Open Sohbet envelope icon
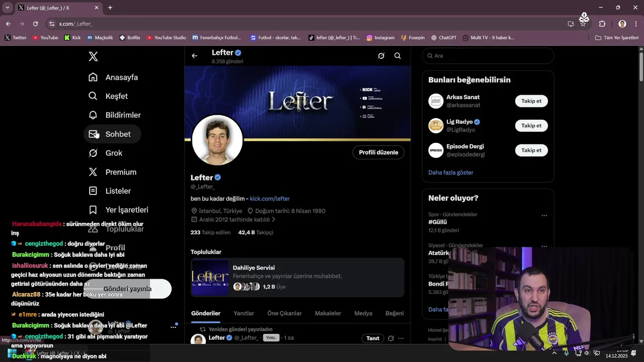Image resolution: width=644 pixels, height=362 pixels. (x=93, y=134)
